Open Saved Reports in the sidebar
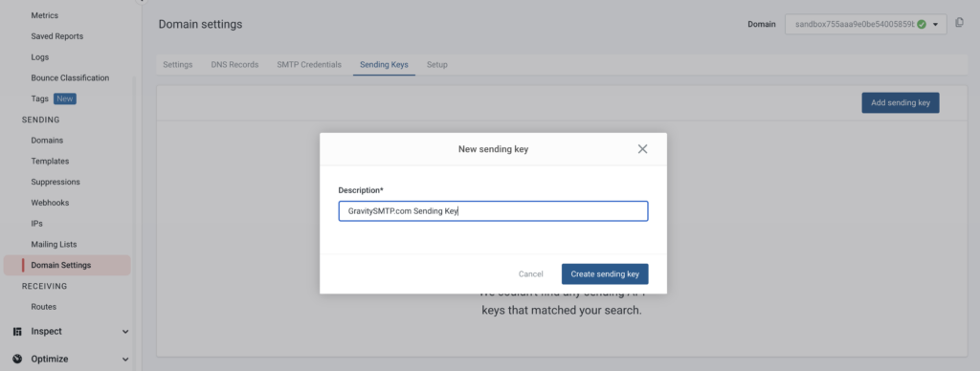 pyautogui.click(x=56, y=36)
